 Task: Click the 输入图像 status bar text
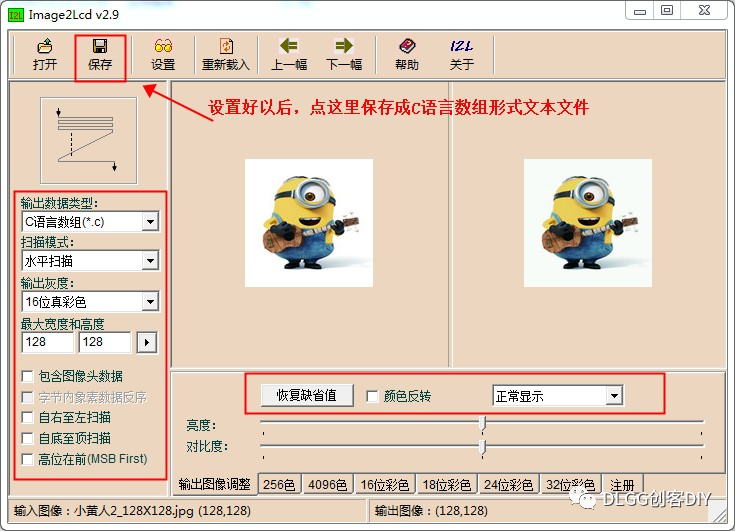pos(132,510)
